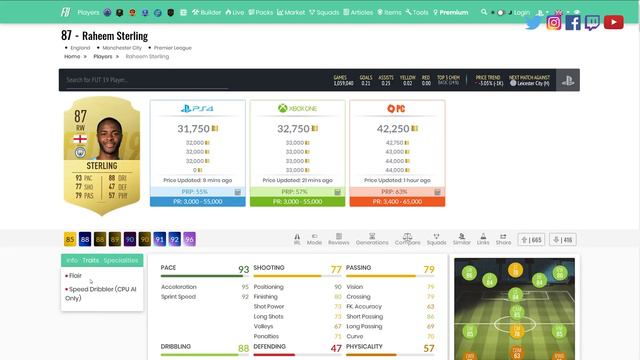This screenshot has width=640, height=360.
Task: Click the PC PR price range bar
Action: pos(397,202)
